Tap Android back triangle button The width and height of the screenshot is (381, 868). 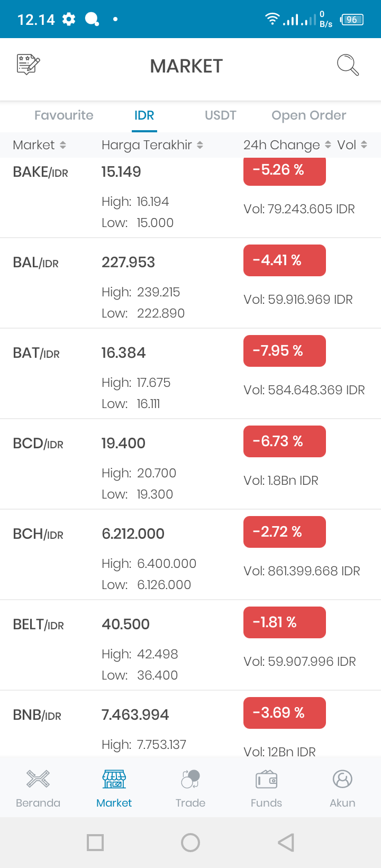click(286, 843)
